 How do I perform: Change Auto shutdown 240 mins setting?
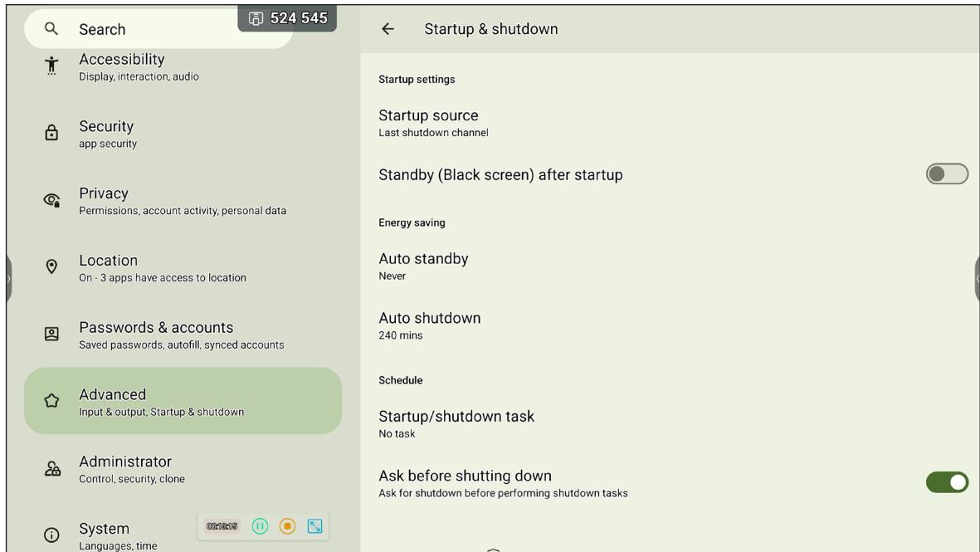pyautogui.click(x=670, y=325)
